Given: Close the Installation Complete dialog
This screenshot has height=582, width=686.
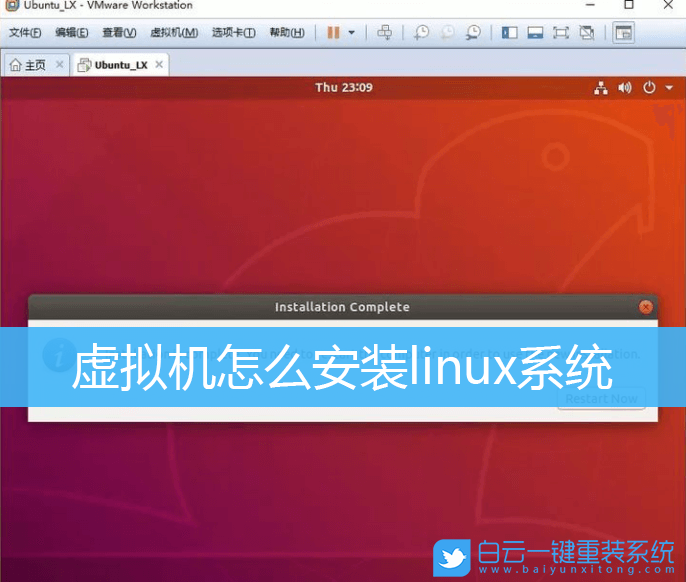Looking at the screenshot, I should point(646,307).
